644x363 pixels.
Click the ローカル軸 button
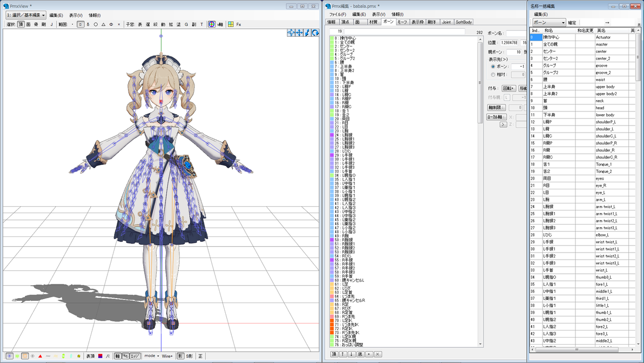[x=496, y=117]
